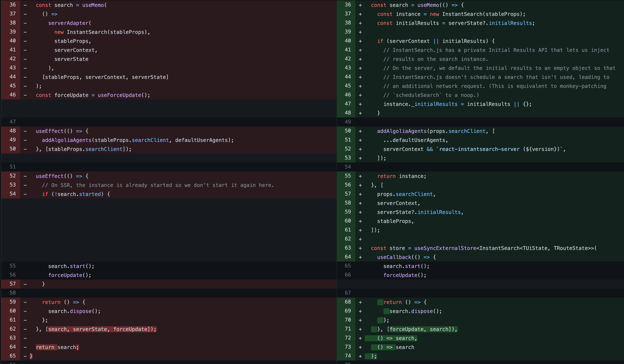Screen dimensions: 624x364
Task: Click 'useEffect(() => {' on left line 48
Action: (x=62, y=131)
